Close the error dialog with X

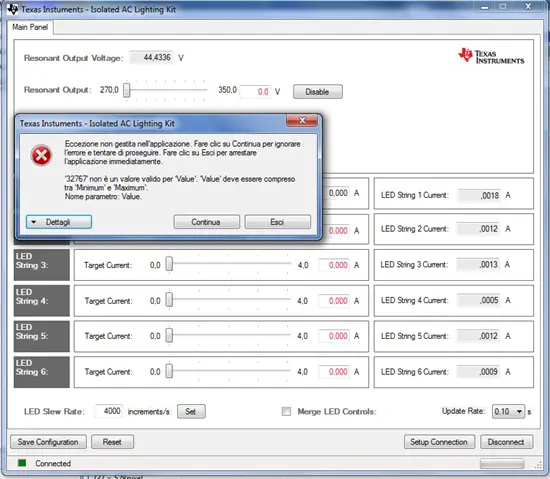coord(302,121)
